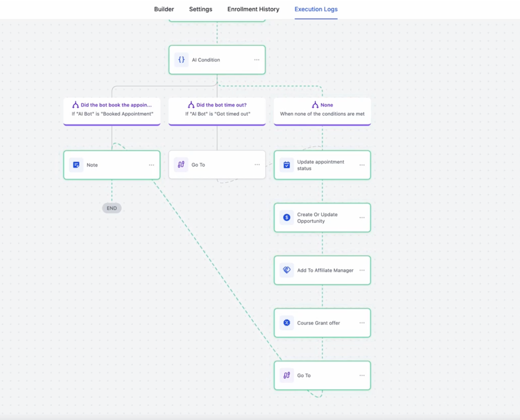Open the Settings tab
This screenshot has height=420, width=520.
click(201, 9)
